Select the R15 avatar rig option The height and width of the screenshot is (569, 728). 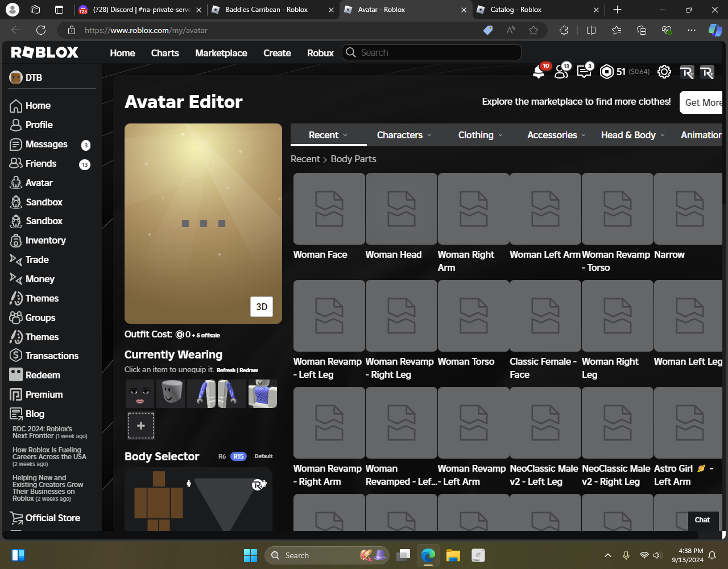coord(238,456)
